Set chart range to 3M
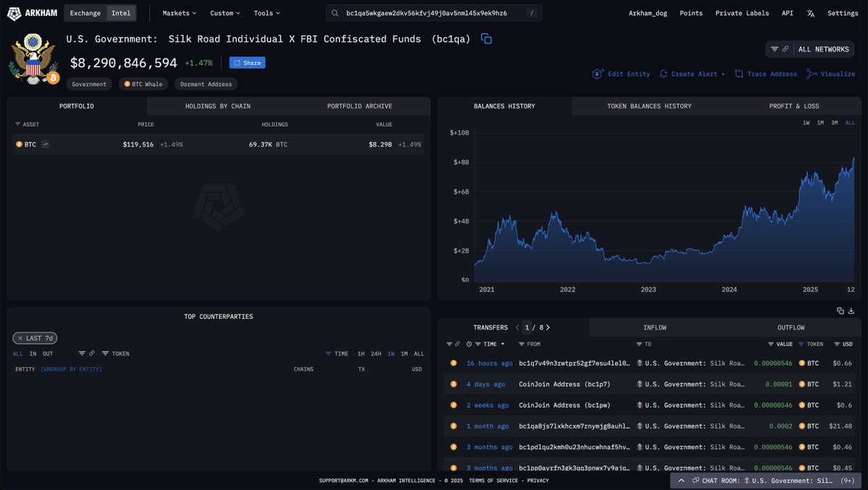The height and width of the screenshot is (490, 868). (x=834, y=123)
